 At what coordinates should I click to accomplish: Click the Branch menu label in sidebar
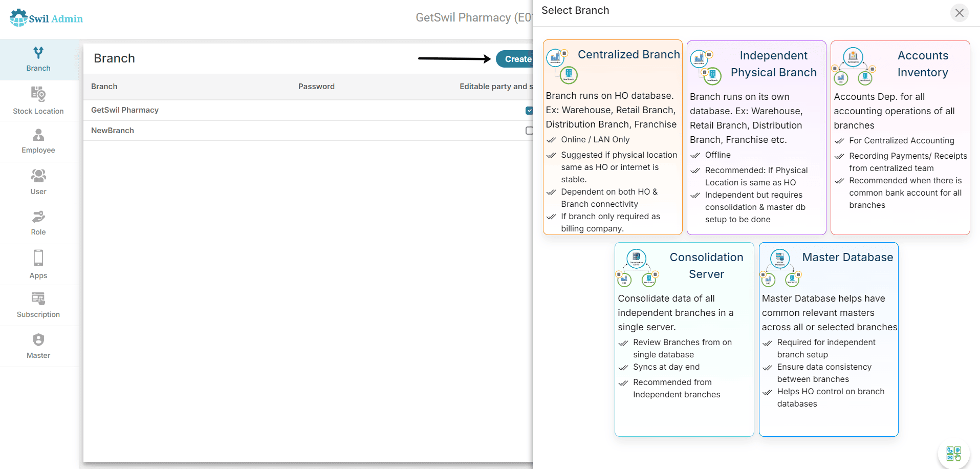pyautogui.click(x=38, y=68)
